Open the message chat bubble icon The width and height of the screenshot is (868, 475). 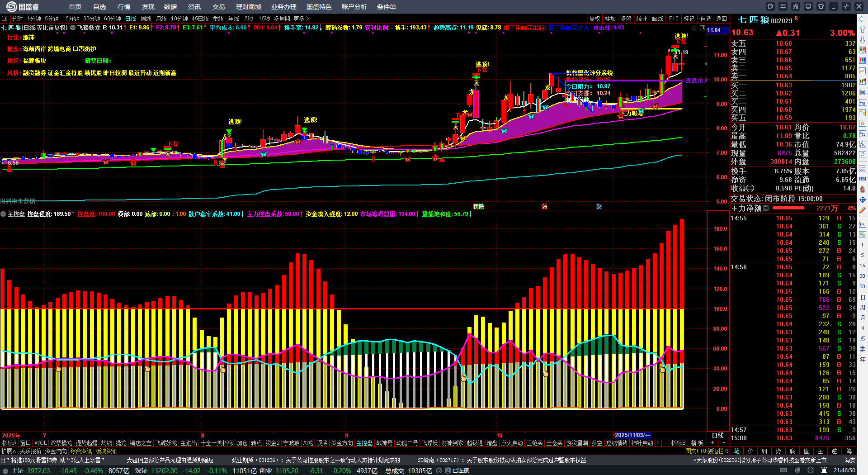pos(770,6)
